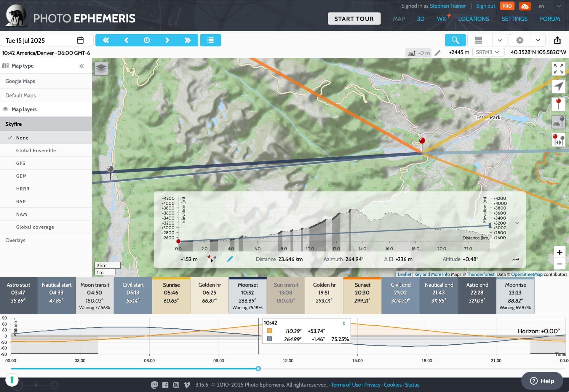
Task: Click the share/export icon
Action: [557, 40]
